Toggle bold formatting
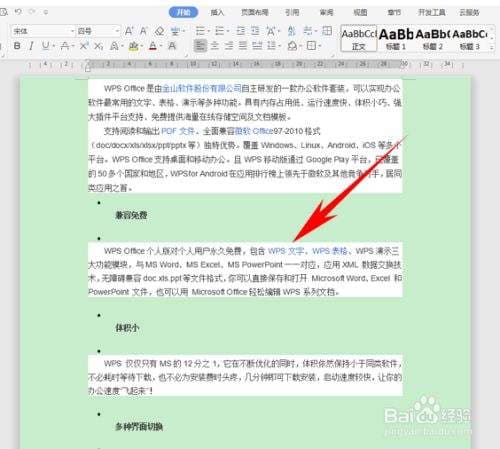The height and width of the screenshot is (449, 500). (17, 46)
